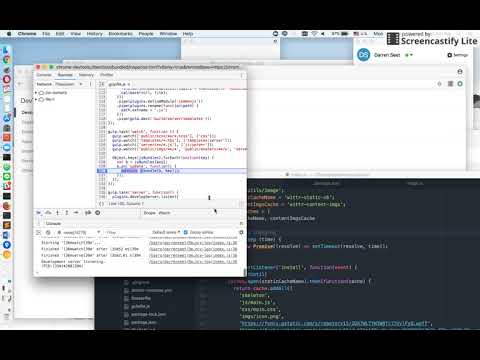This screenshot has height=360, width=480.
Task: Switch to the Console tab in DevTools
Action: click(44, 75)
